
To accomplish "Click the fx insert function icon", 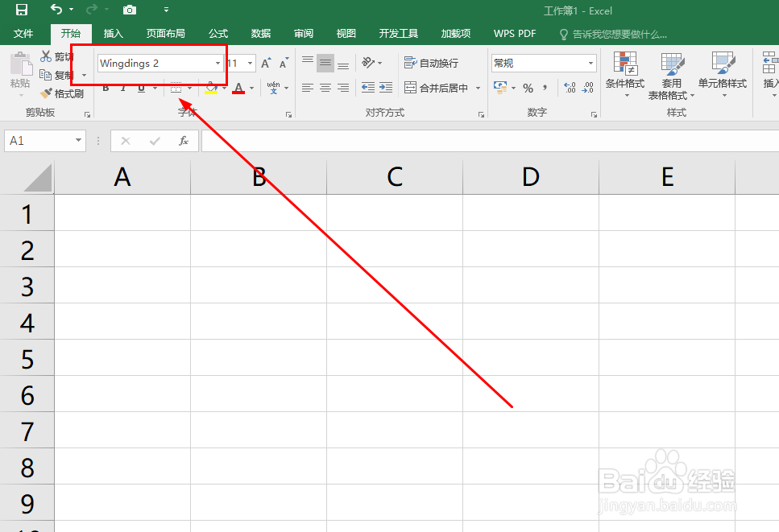I will click(x=184, y=141).
